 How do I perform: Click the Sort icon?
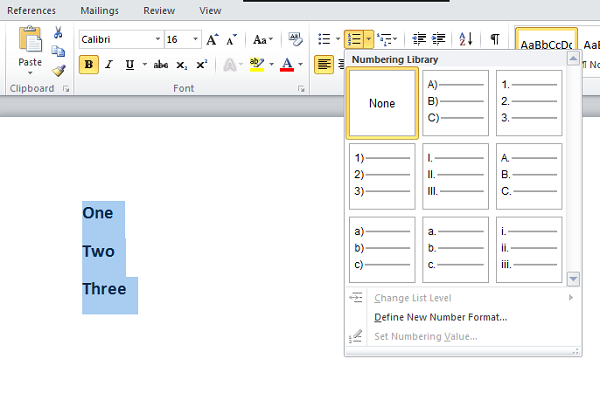[x=466, y=40]
